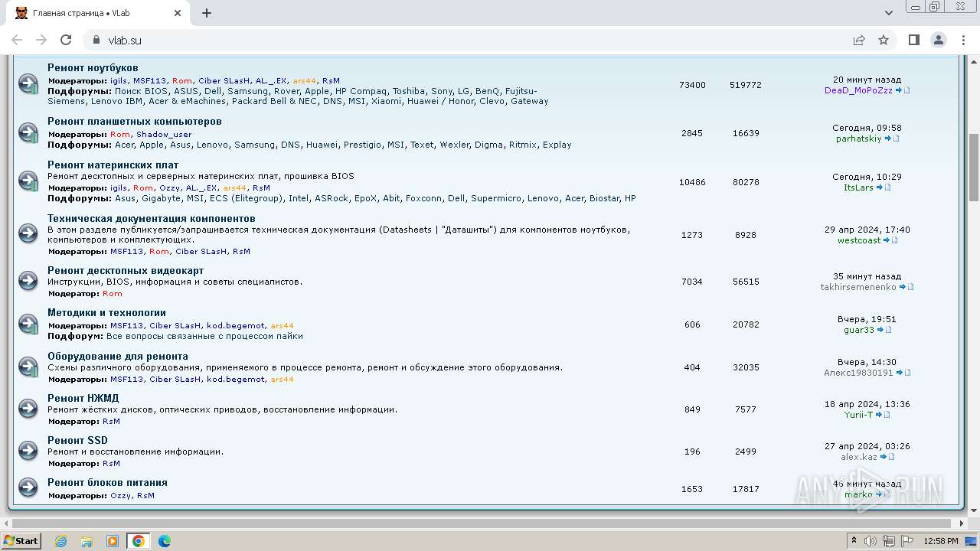The image size is (980, 551).
Task: Open the Ремонт НЖМД forum
Action: pyautogui.click(x=83, y=399)
